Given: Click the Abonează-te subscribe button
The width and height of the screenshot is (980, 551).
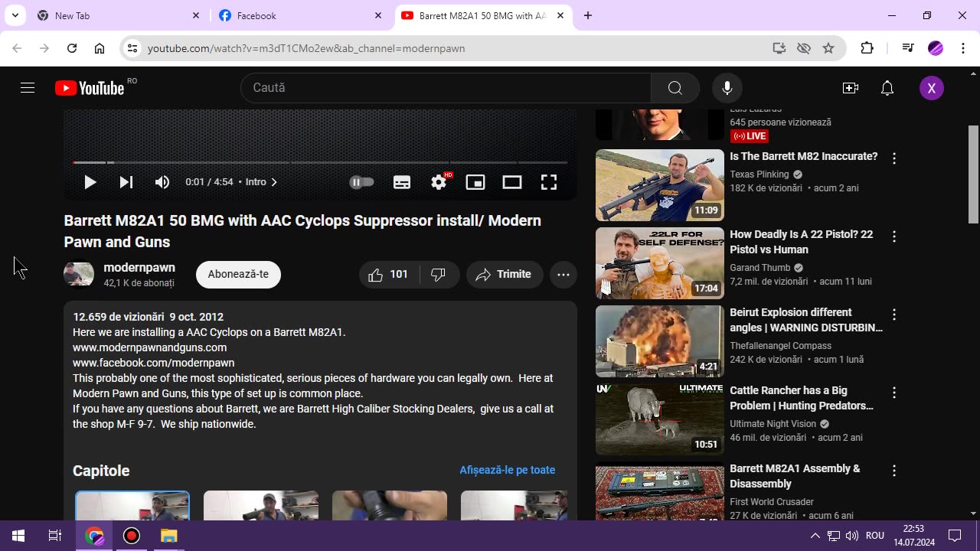Looking at the screenshot, I should click(x=238, y=274).
